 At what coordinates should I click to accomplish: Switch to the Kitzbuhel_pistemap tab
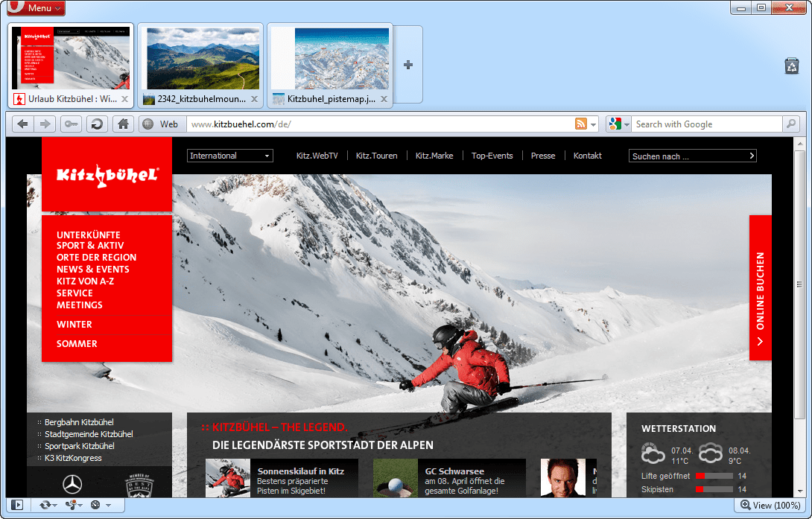click(x=330, y=99)
